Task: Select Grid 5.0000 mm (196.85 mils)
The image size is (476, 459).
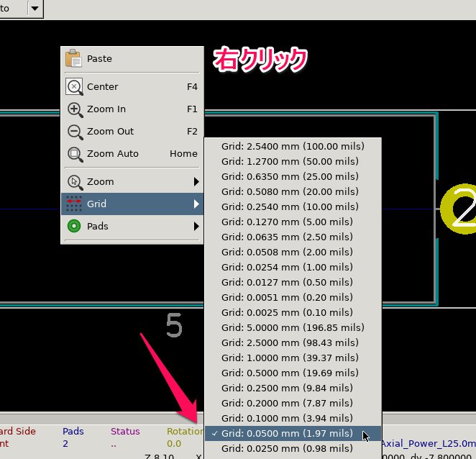Action: (x=293, y=328)
